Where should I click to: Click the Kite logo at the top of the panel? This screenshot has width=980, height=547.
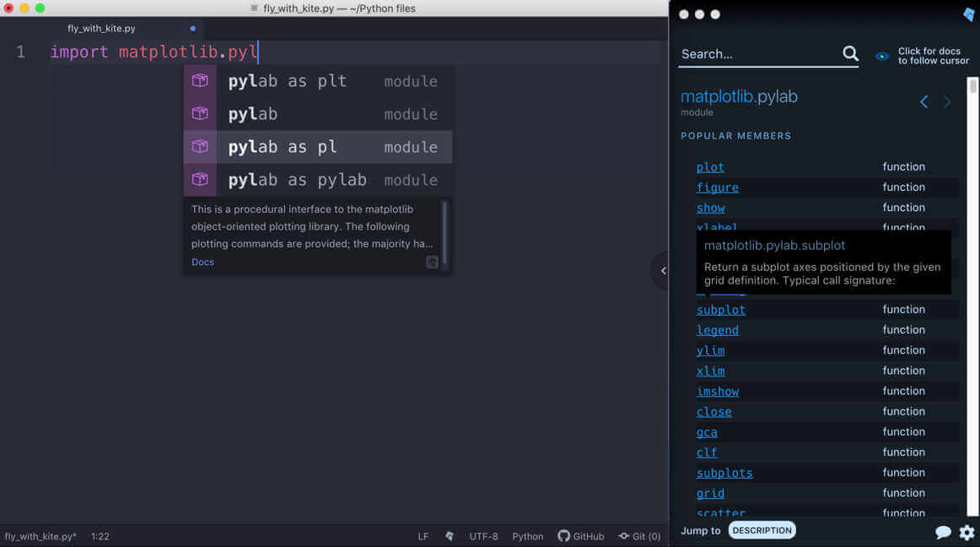[967, 14]
